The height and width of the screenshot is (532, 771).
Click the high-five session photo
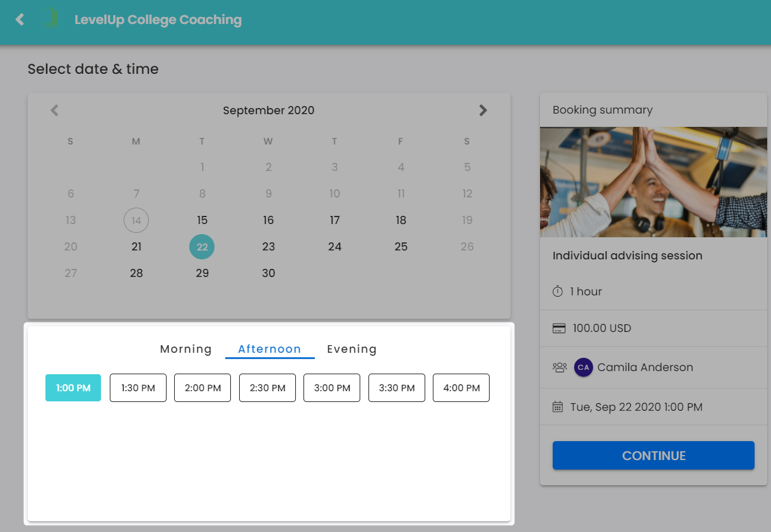click(x=653, y=182)
